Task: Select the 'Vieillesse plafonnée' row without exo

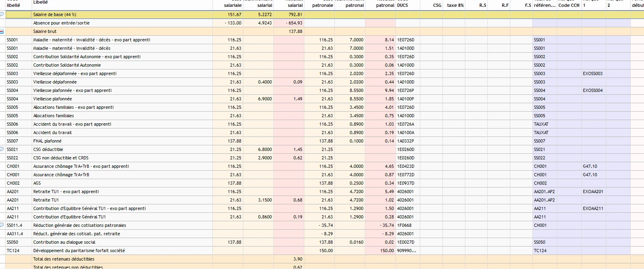Action: tap(53, 99)
